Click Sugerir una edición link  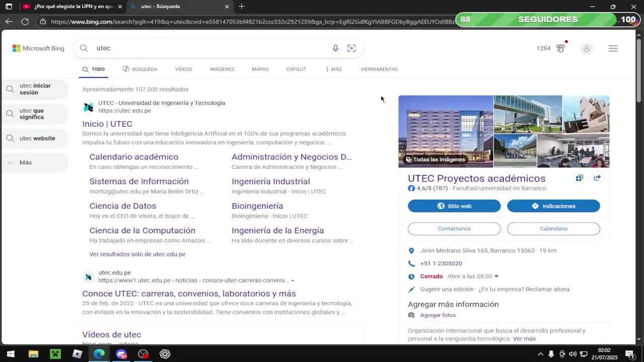pyautogui.click(x=447, y=290)
